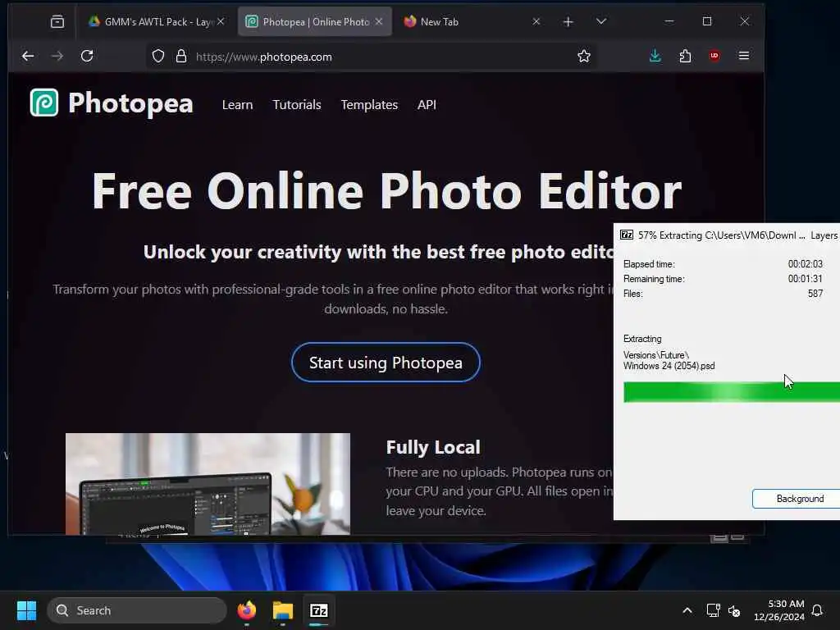Open the network status tray icon
This screenshot has width=840, height=630.
(713, 610)
